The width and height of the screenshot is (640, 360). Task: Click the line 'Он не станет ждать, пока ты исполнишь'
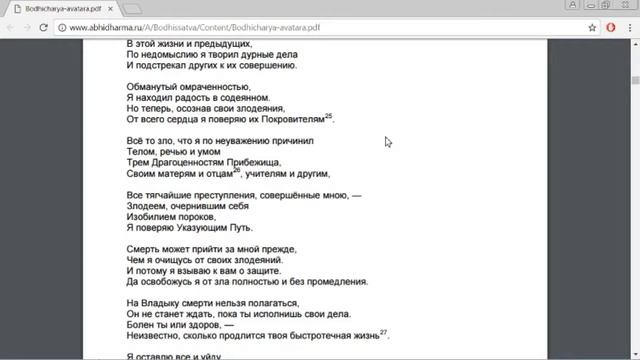click(214, 314)
